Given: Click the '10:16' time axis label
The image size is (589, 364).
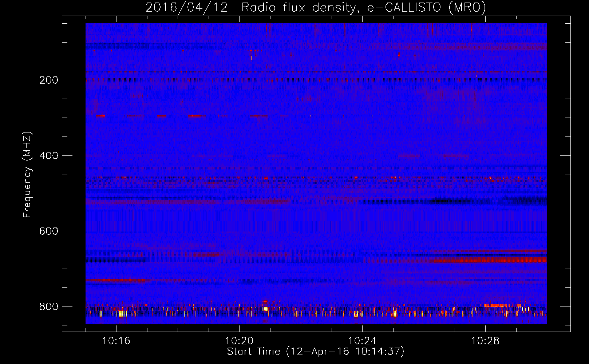Looking at the screenshot, I should pos(116,341).
